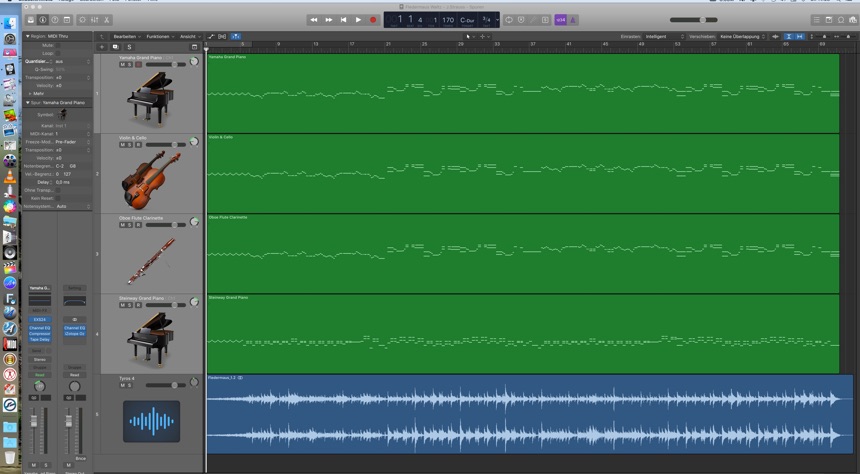
Task: Open the Einrasten Intelligent dropdown
Action: (665, 36)
